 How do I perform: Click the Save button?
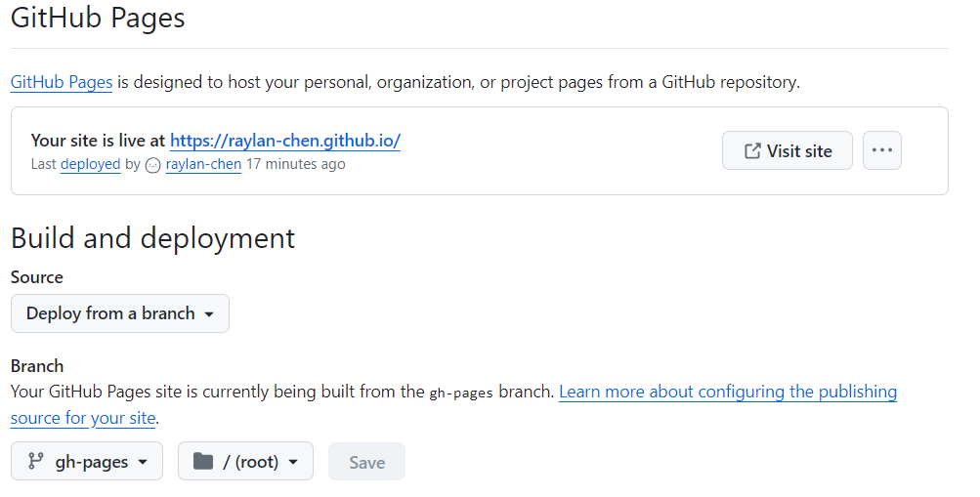366,462
